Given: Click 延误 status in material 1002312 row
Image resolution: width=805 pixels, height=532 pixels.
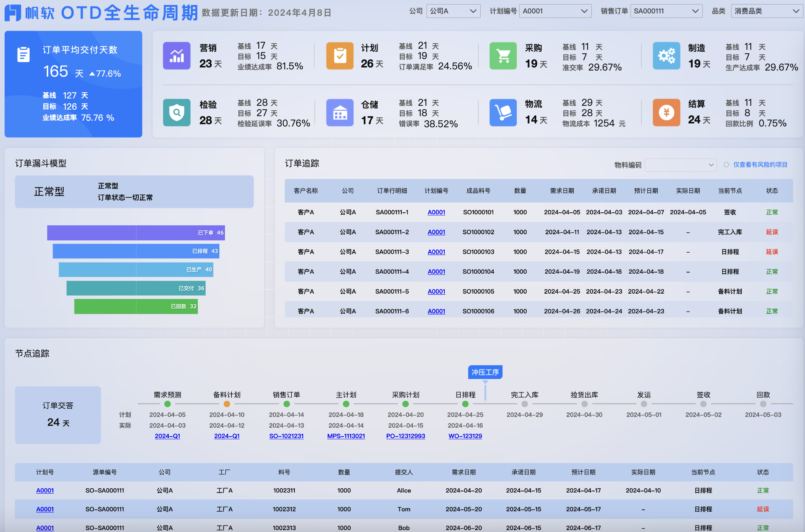Looking at the screenshot, I should pos(763,509).
